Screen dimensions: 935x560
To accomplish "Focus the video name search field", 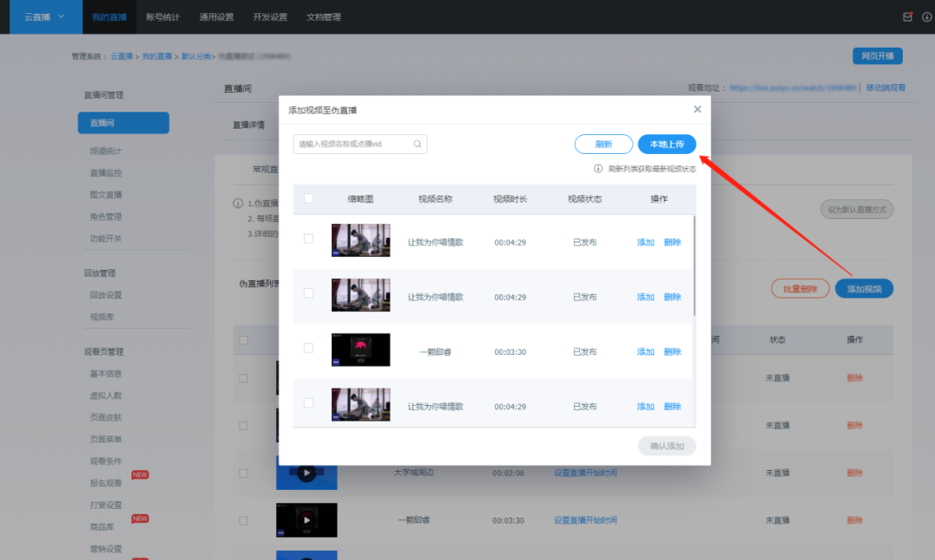I will (x=353, y=145).
